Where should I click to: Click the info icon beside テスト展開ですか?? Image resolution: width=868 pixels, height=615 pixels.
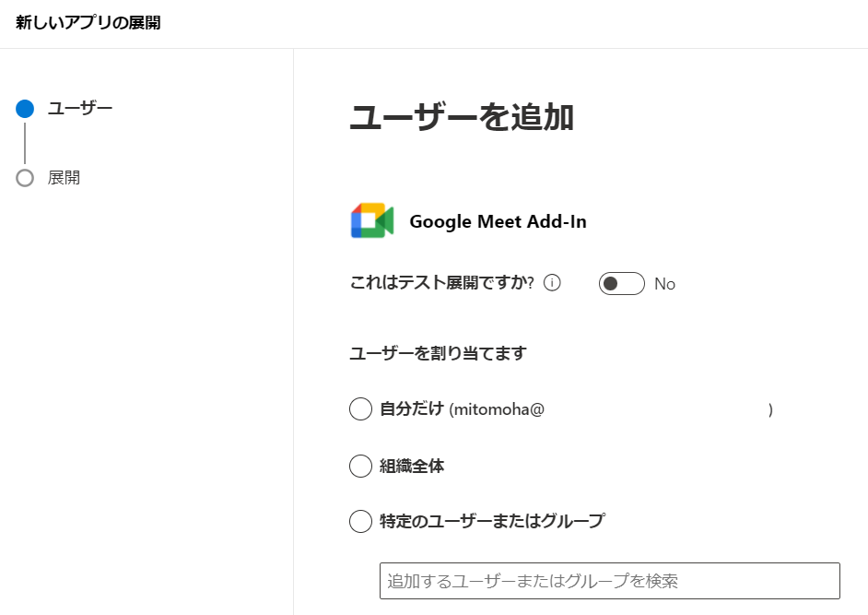552,283
